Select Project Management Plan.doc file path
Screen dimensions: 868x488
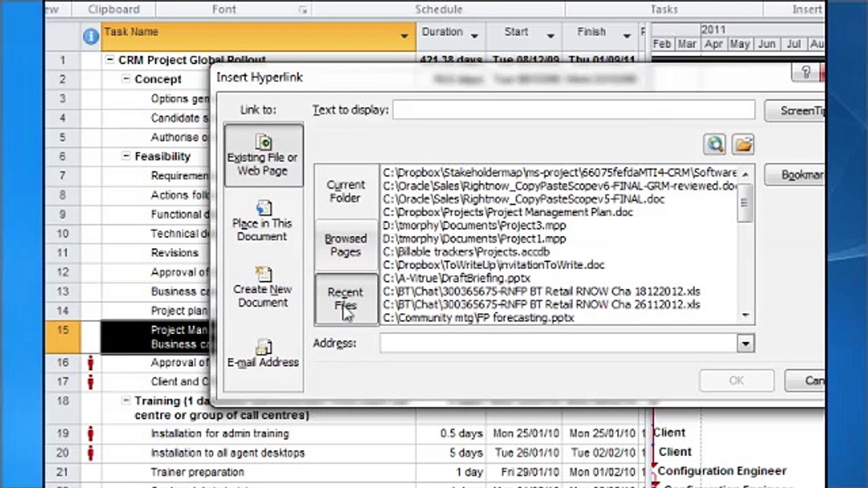click(x=508, y=212)
